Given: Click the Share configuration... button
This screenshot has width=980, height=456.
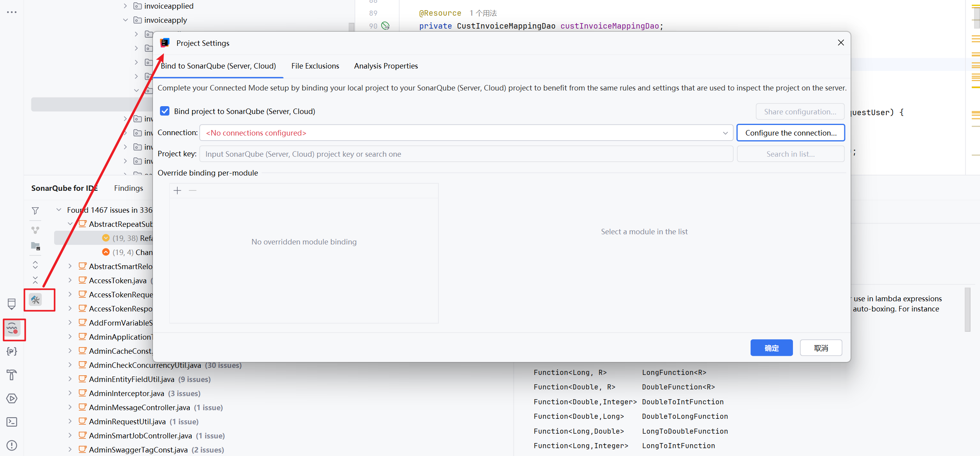Looking at the screenshot, I should coord(800,112).
